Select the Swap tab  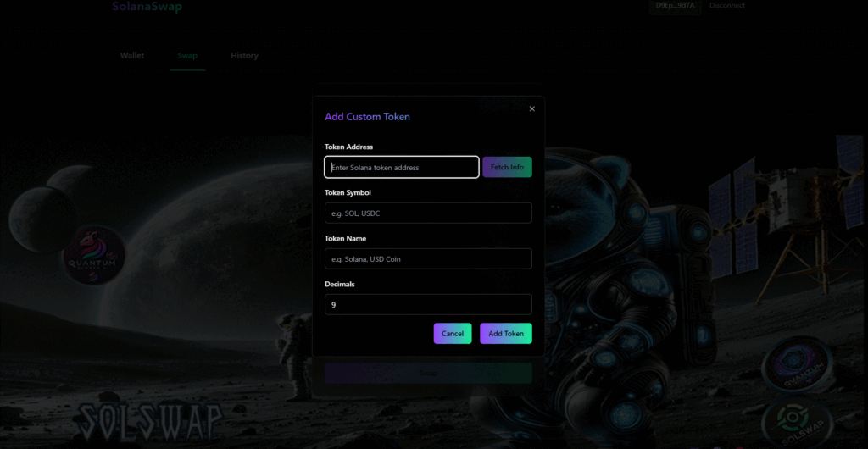pyautogui.click(x=187, y=56)
